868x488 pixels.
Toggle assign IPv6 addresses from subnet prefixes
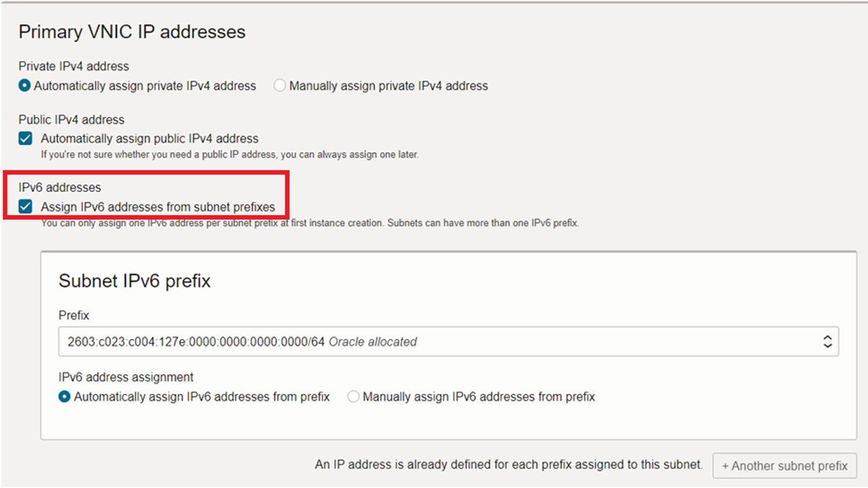[x=25, y=207]
